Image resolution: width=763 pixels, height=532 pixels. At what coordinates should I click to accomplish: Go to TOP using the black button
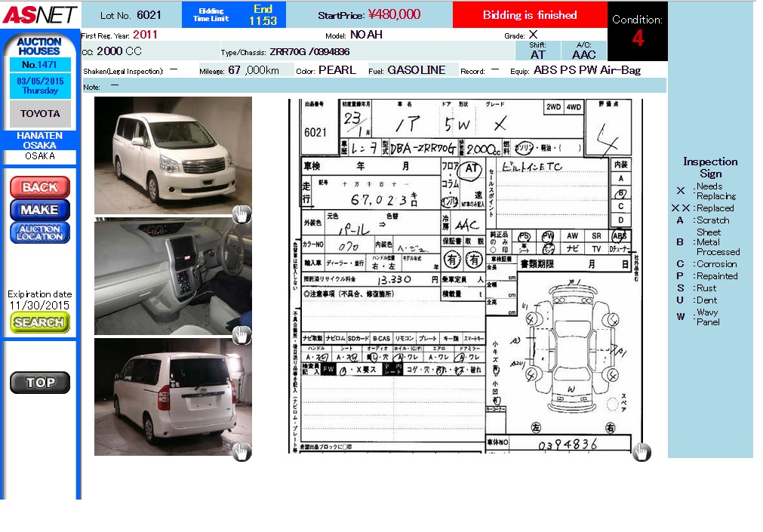click(x=40, y=383)
